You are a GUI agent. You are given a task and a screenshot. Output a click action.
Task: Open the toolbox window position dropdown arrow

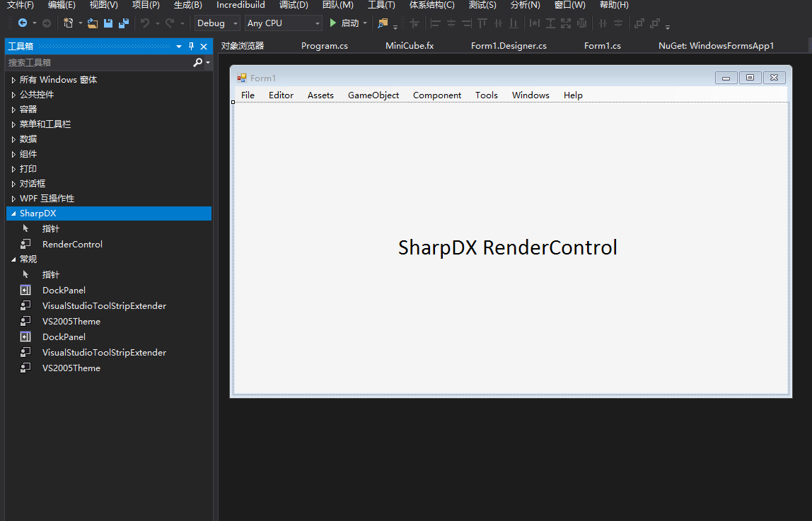[x=179, y=46]
